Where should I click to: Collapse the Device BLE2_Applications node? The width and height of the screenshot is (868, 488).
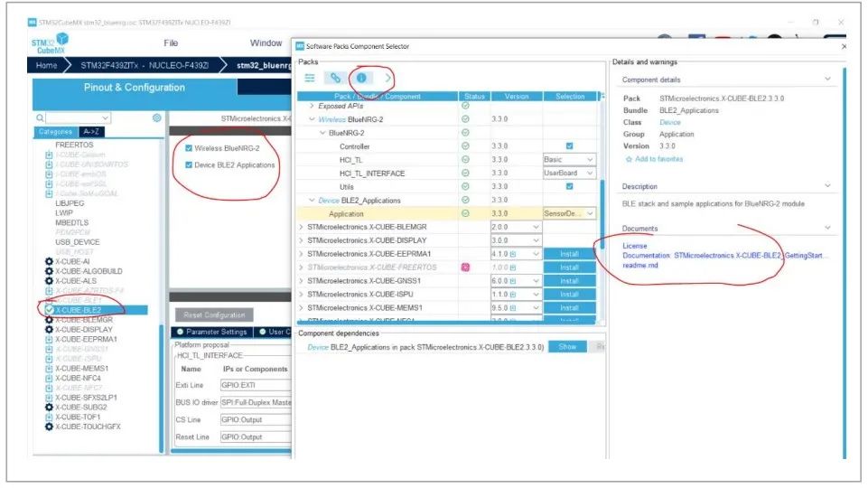312,200
